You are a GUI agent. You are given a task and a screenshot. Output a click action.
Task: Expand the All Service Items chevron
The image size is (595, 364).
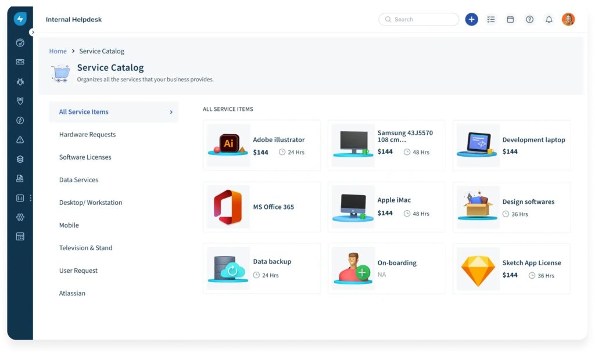click(x=170, y=111)
